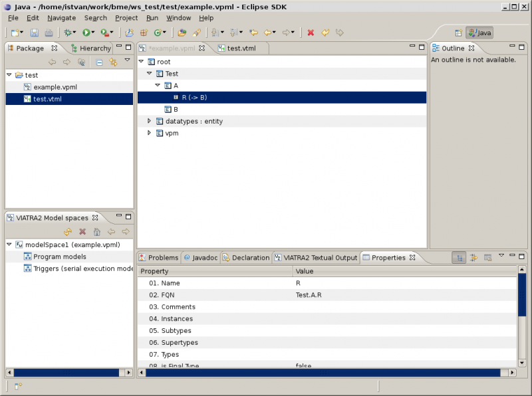Click the Debug bug icon

68,33
